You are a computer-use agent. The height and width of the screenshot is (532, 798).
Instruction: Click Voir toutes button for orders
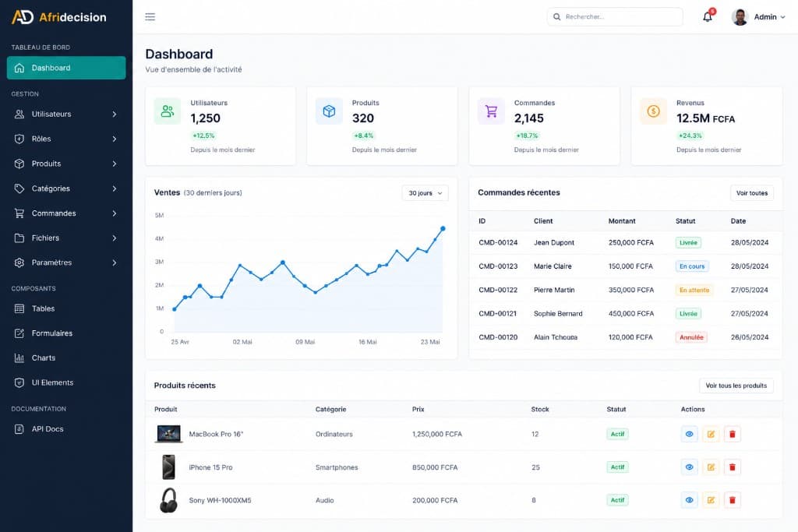tap(752, 192)
